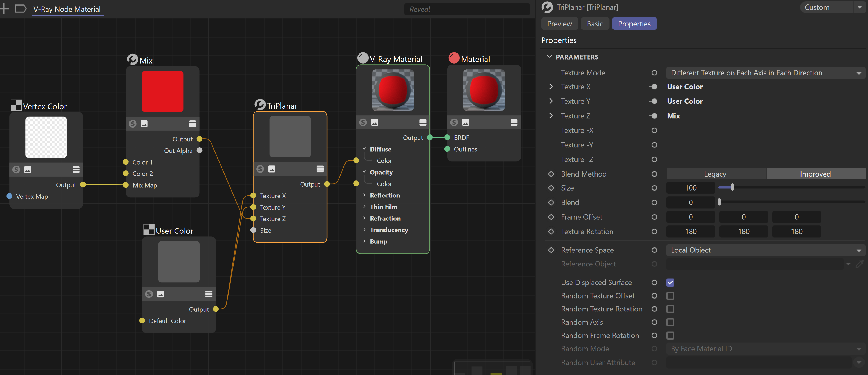This screenshot has width=868, height=375.
Task: Click the image preview icon on Mix node
Action: pos(144,124)
